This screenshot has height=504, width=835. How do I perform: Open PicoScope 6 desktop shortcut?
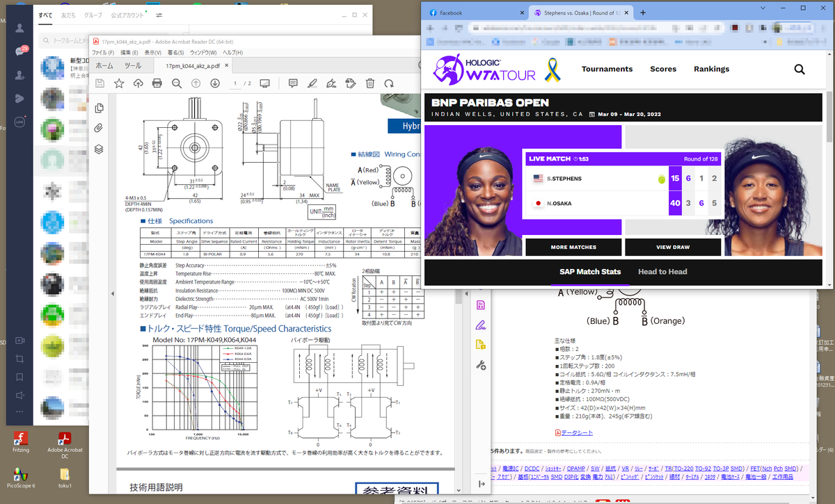(21, 478)
